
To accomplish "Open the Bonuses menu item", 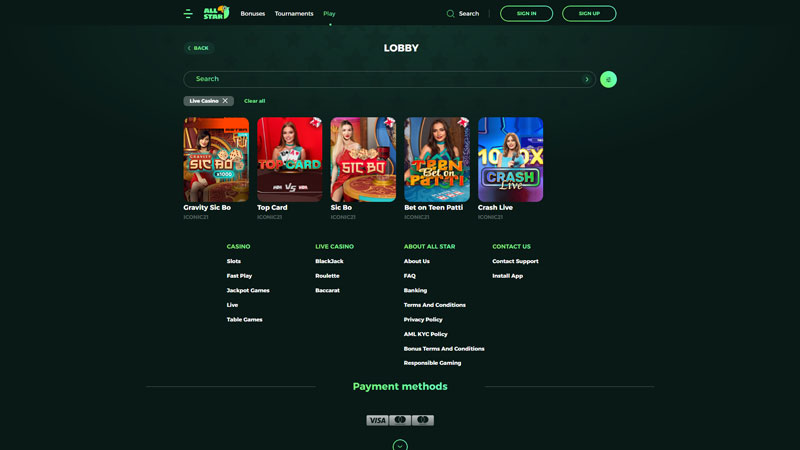I will pos(253,14).
